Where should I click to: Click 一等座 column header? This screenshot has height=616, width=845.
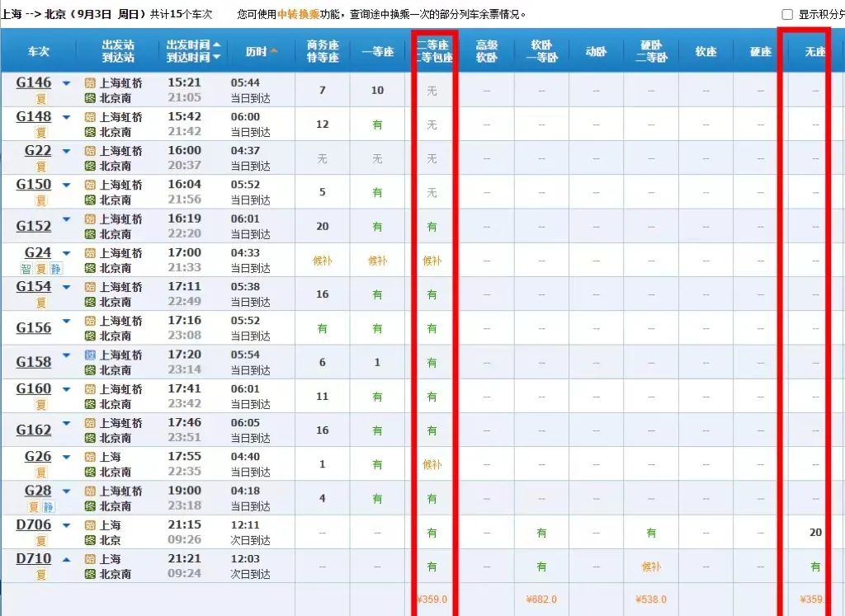pyautogui.click(x=378, y=52)
